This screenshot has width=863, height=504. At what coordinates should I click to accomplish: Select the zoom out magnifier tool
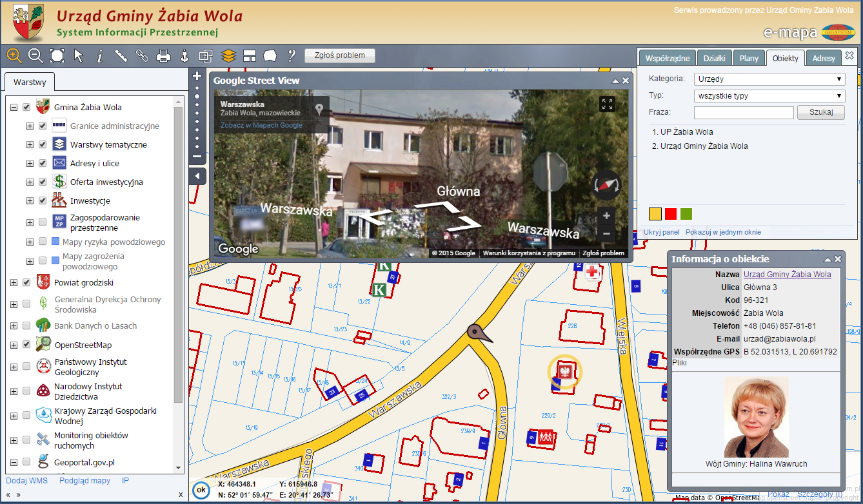click(x=35, y=55)
